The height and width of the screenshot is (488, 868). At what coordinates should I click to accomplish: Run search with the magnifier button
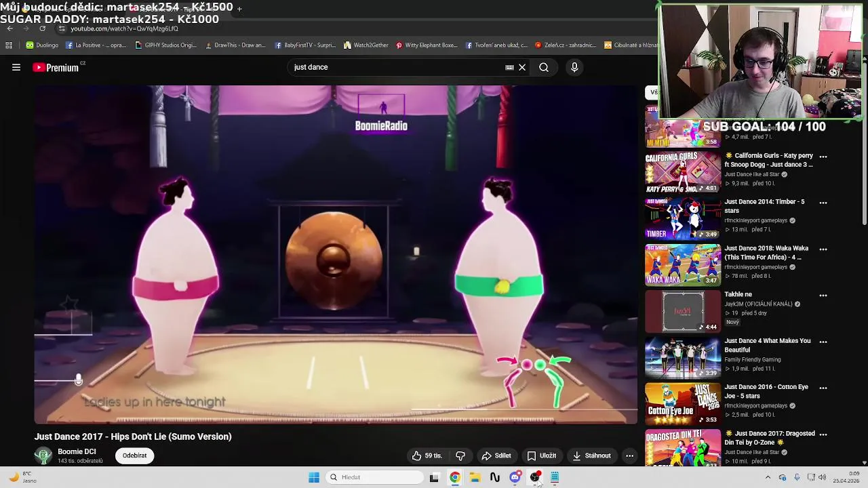point(544,67)
